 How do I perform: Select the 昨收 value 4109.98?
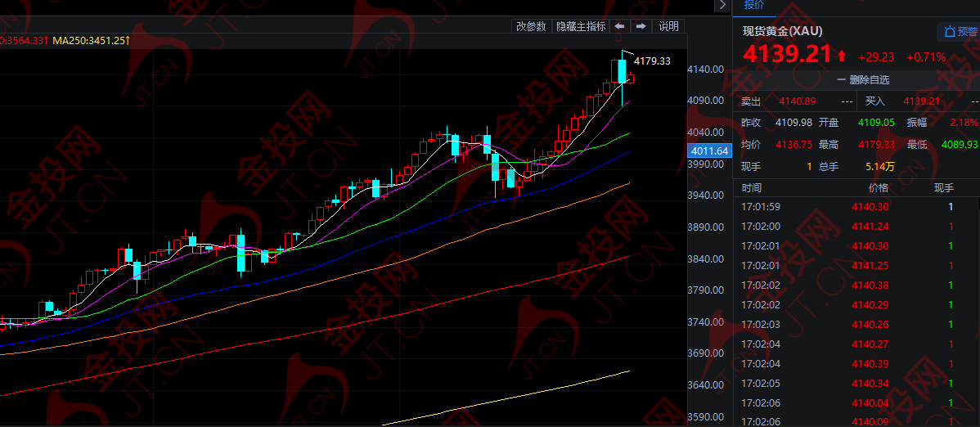[x=793, y=123]
